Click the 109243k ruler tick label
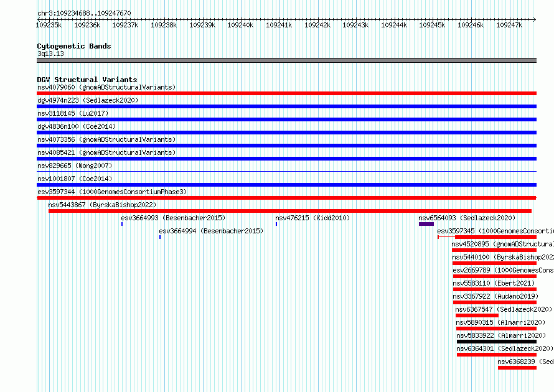554x392 pixels. [355, 25]
